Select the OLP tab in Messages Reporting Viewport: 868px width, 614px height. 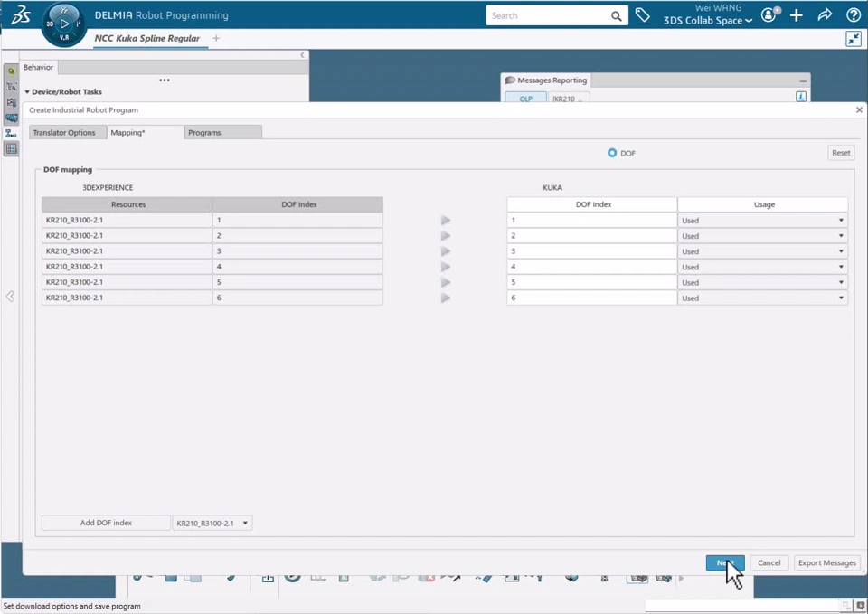point(525,99)
